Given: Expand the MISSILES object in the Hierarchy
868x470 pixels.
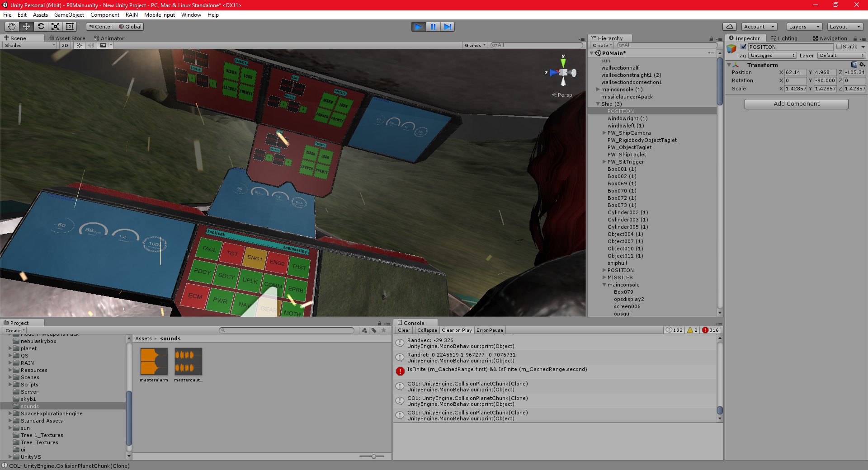Looking at the screenshot, I should point(604,277).
